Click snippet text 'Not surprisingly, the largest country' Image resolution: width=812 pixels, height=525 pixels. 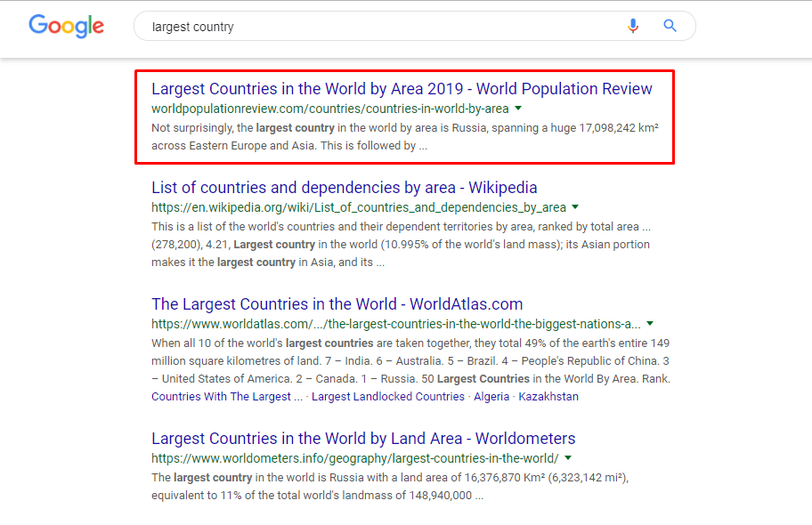point(243,128)
